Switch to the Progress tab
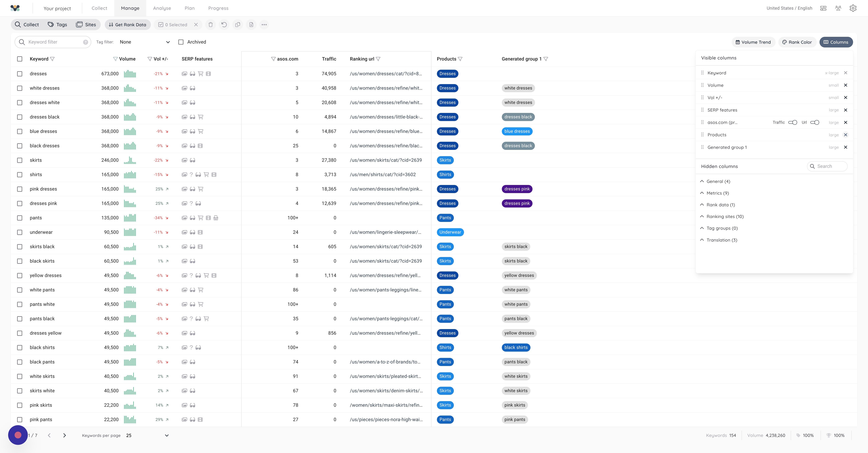The width and height of the screenshot is (868, 453). (218, 8)
